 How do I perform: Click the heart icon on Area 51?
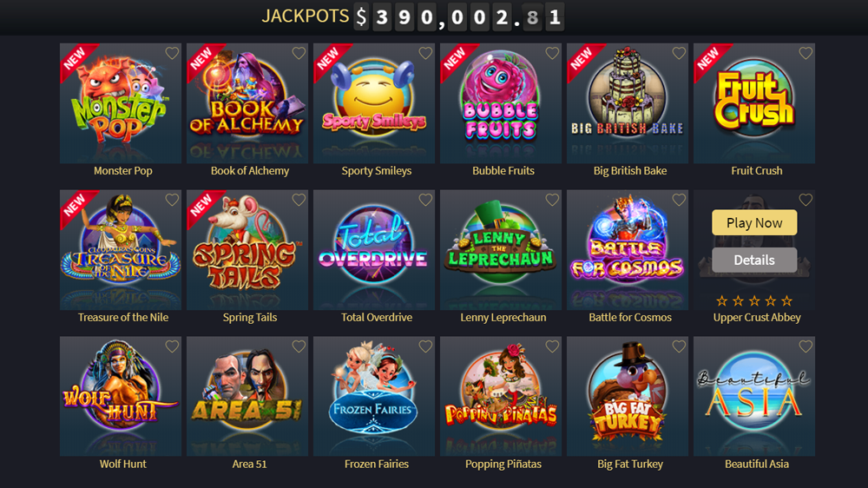pyautogui.click(x=299, y=346)
